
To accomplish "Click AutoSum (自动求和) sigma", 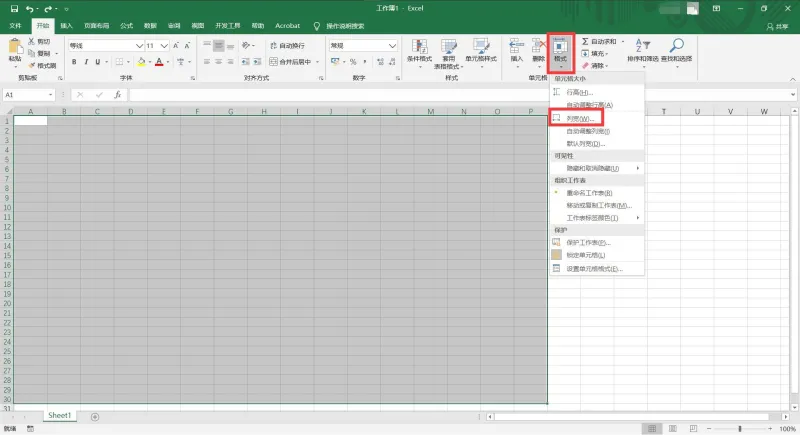I will click(x=599, y=41).
